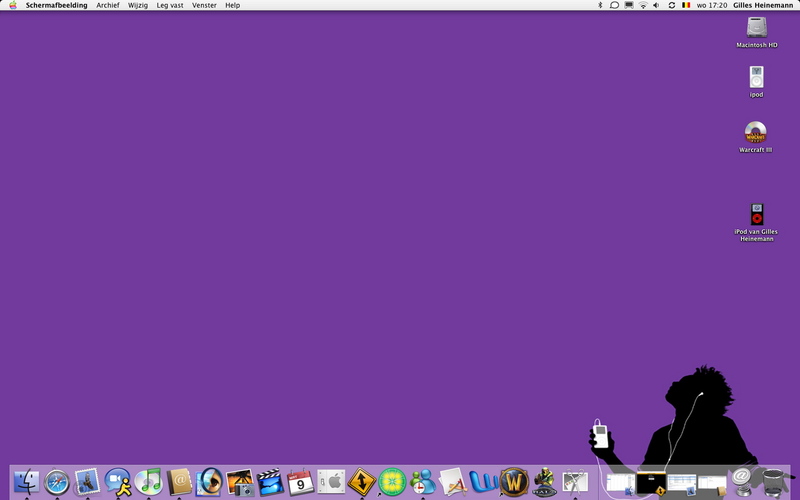Viewport: 800px width, 500px height.
Task: Open the Belgian flag input menu
Action: 685,5
